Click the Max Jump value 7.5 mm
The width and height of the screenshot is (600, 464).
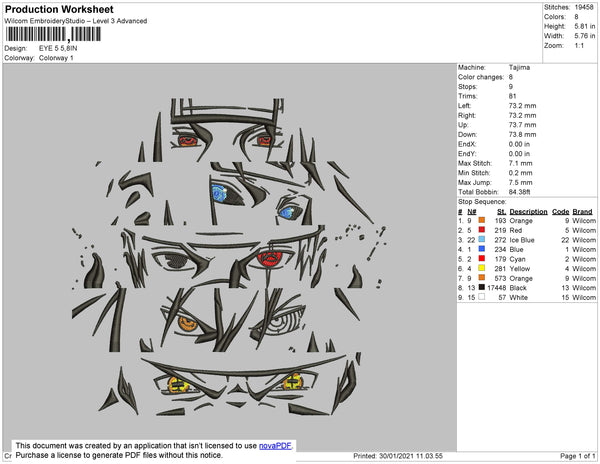coord(520,182)
